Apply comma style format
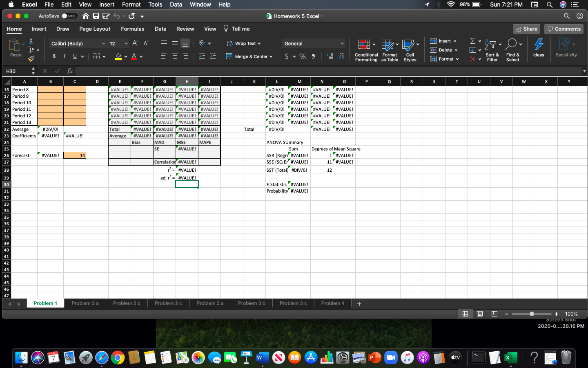 (313, 56)
